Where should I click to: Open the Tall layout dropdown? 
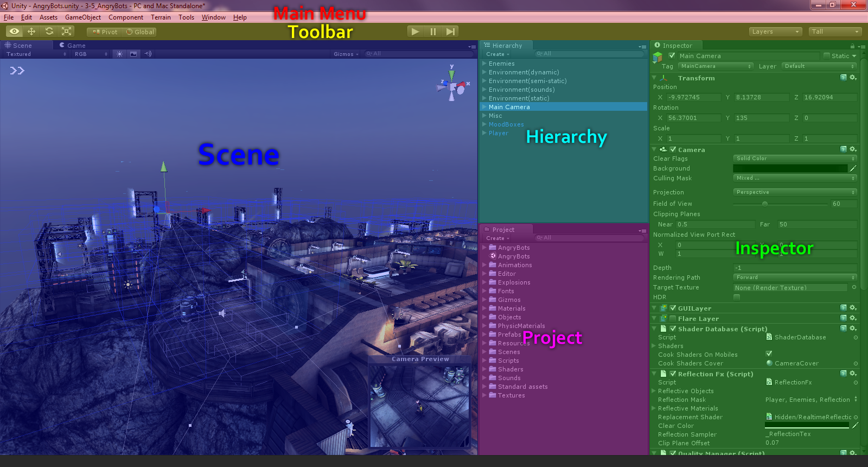click(x=835, y=31)
